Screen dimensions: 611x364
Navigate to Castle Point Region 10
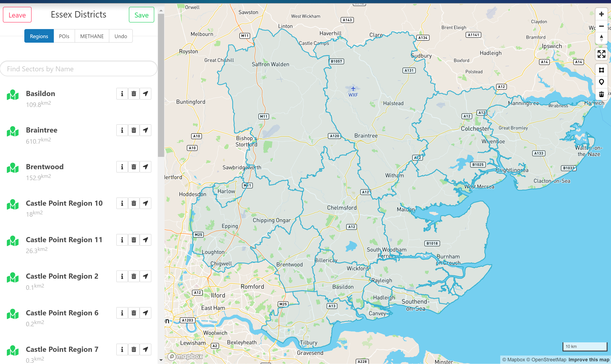tap(146, 203)
